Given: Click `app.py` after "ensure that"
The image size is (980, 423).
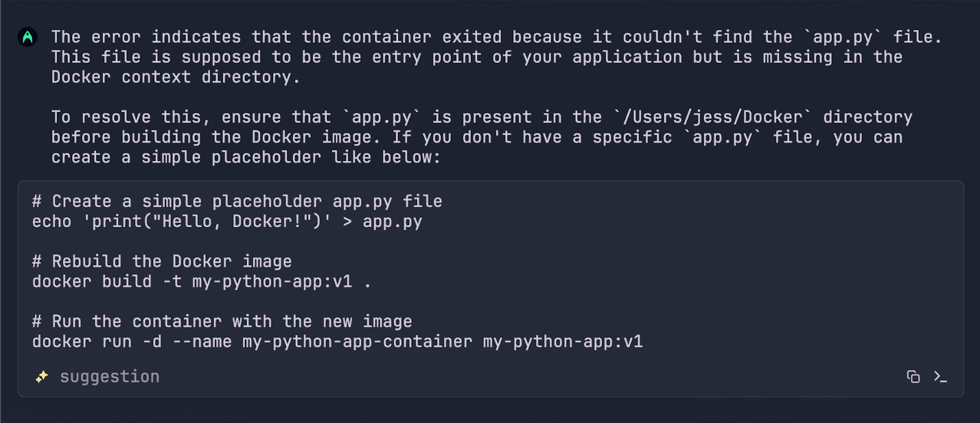Looking at the screenshot, I should [x=382, y=117].
